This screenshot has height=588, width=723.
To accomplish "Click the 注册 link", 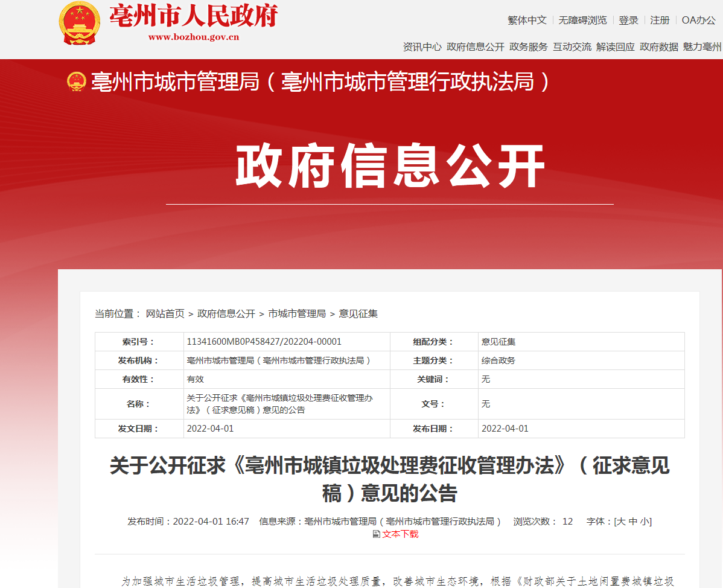I will (x=660, y=20).
